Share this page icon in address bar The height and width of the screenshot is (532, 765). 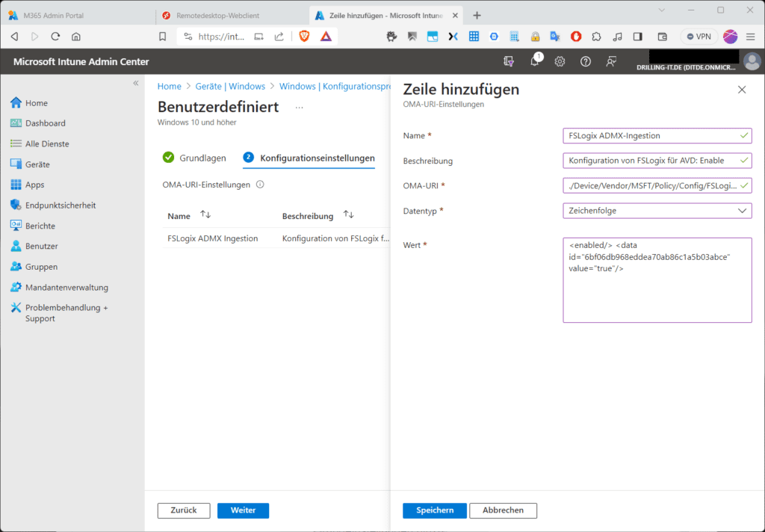279,37
